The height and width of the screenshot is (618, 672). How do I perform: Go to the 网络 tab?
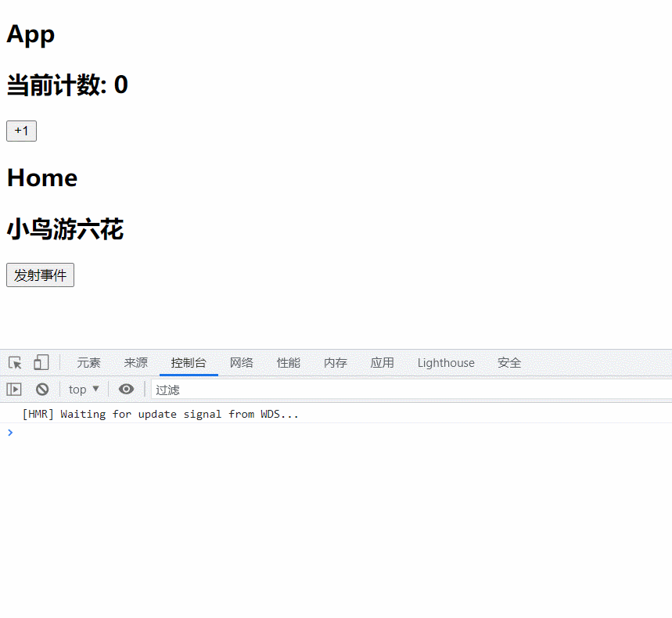point(241,363)
